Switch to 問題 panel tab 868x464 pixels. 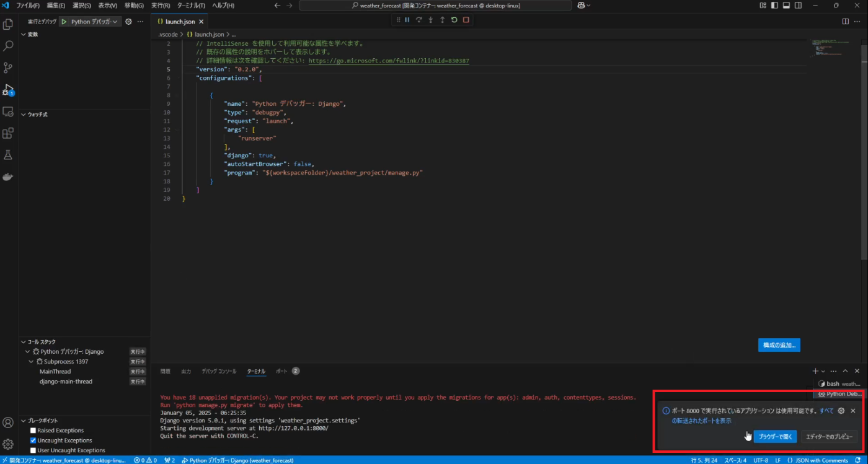[x=165, y=371]
